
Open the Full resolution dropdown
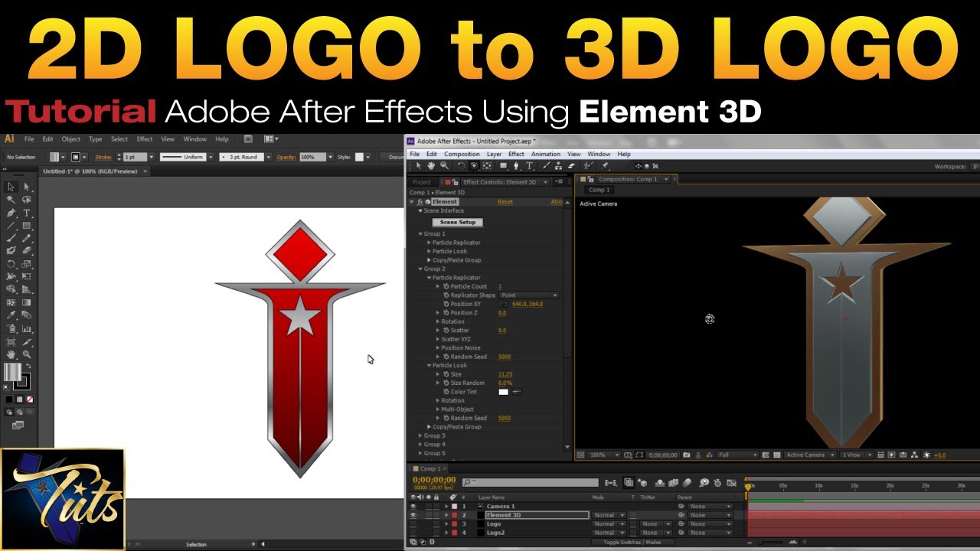tap(735, 455)
